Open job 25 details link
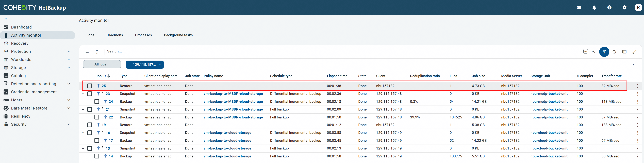Screen dimensions: 644x163 pos(104,86)
